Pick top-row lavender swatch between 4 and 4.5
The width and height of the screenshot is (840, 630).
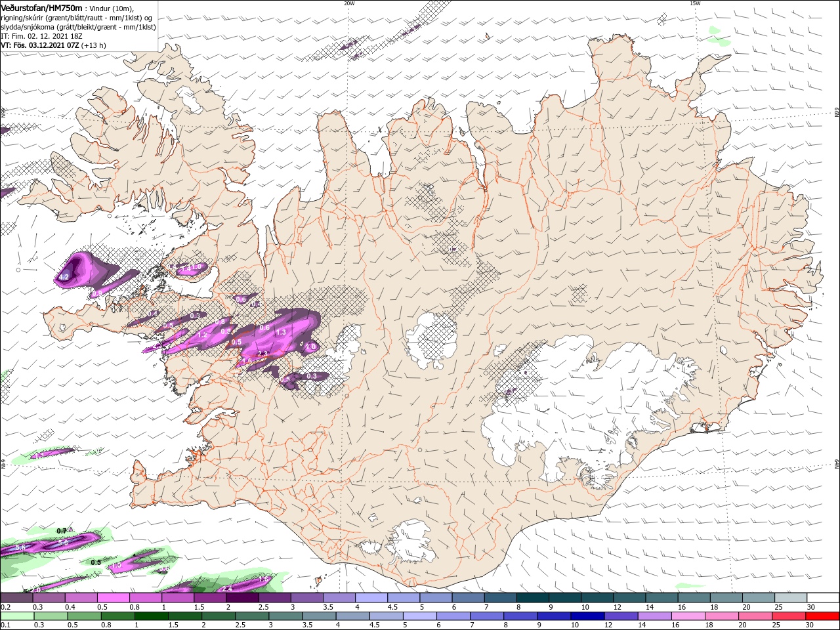pos(372,598)
